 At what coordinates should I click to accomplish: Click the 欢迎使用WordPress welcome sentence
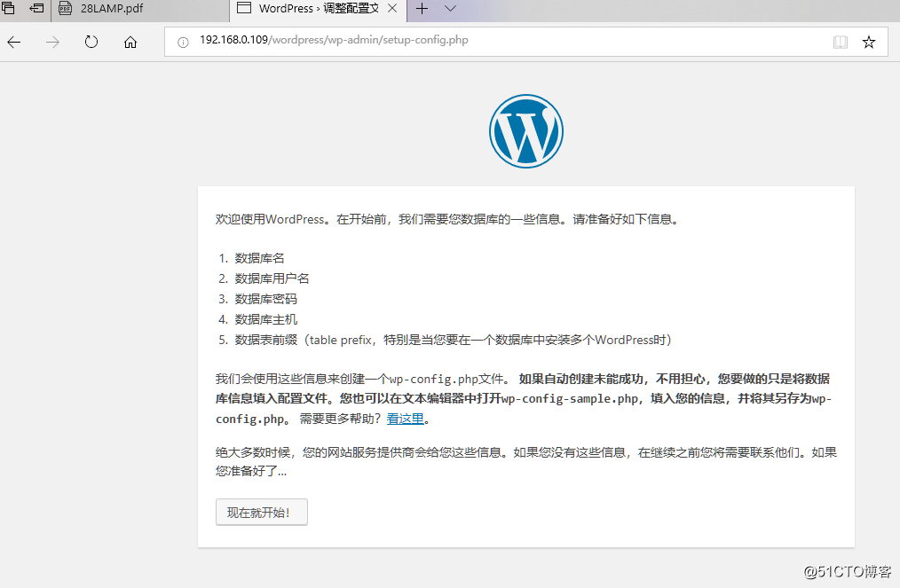tap(447, 219)
